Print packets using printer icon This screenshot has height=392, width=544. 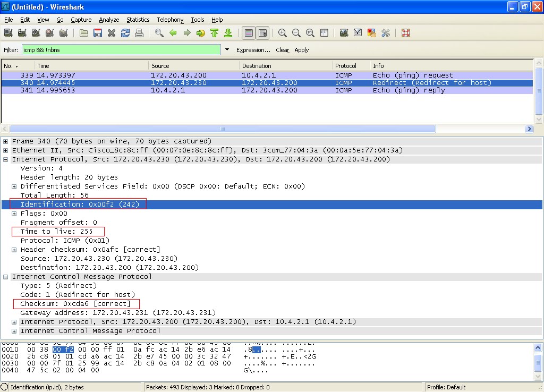[139, 33]
